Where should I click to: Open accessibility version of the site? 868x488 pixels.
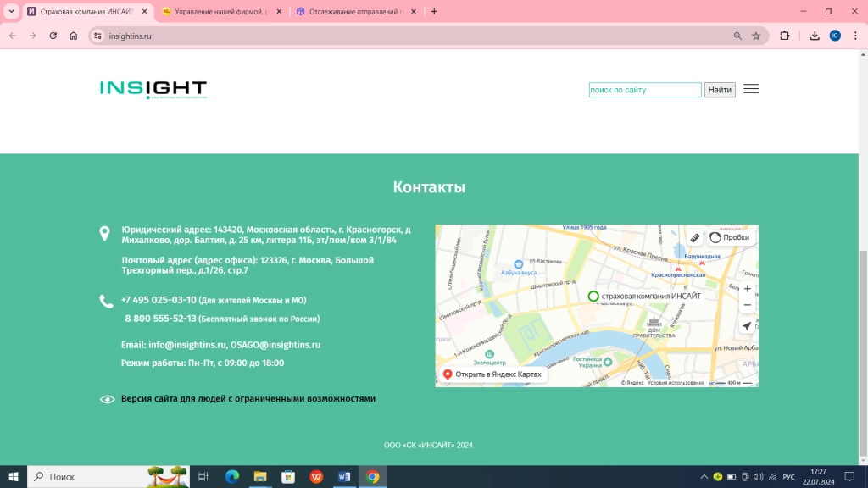coord(248,399)
